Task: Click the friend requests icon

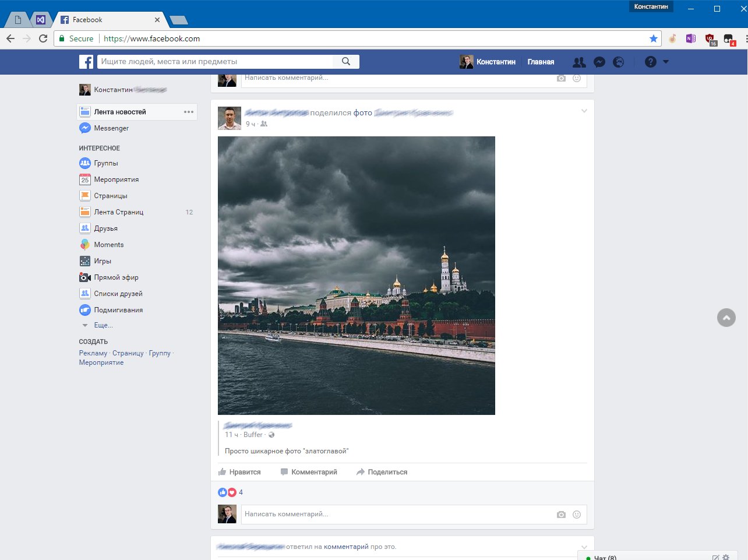Action: coord(579,61)
